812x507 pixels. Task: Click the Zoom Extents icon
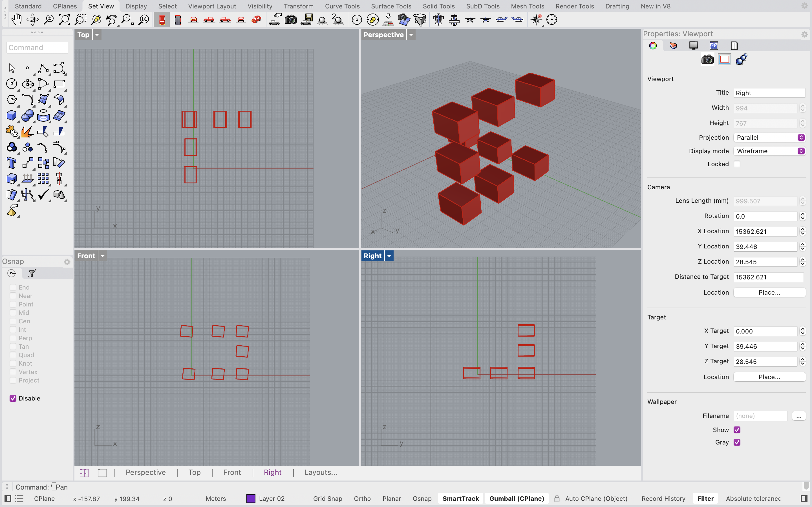point(64,19)
